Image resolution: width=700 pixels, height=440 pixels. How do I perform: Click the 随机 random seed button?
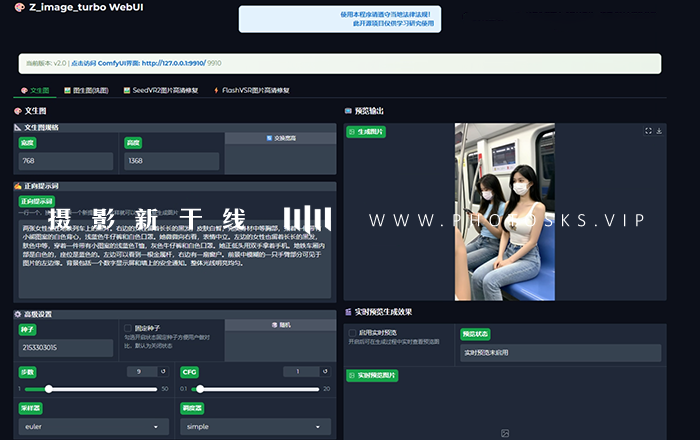279,325
